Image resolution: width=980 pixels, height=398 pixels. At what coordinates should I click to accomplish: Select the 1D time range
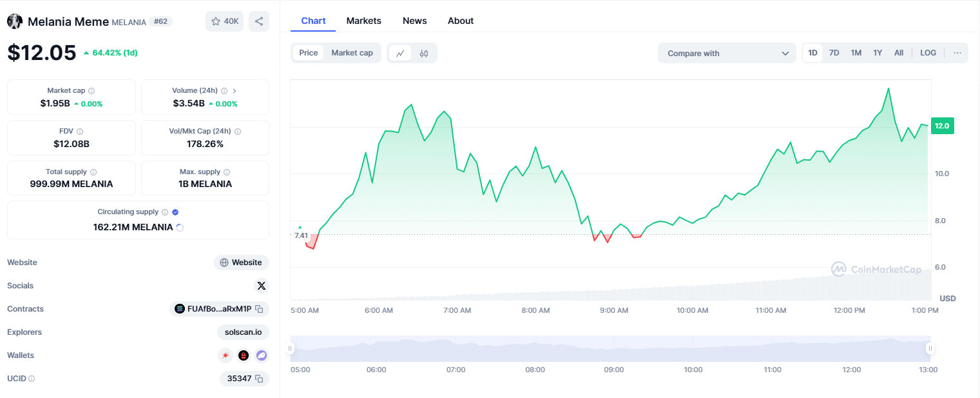pos(813,53)
